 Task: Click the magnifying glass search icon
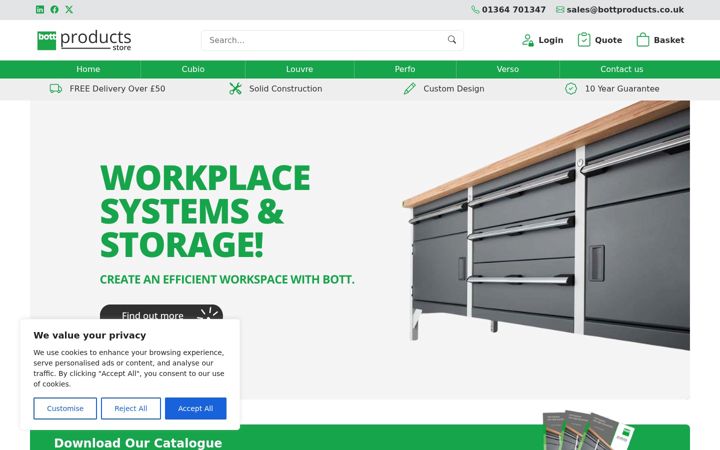point(452,39)
